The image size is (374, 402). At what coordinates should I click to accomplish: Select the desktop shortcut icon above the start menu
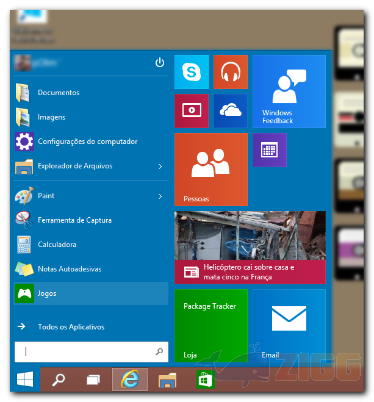[33, 27]
